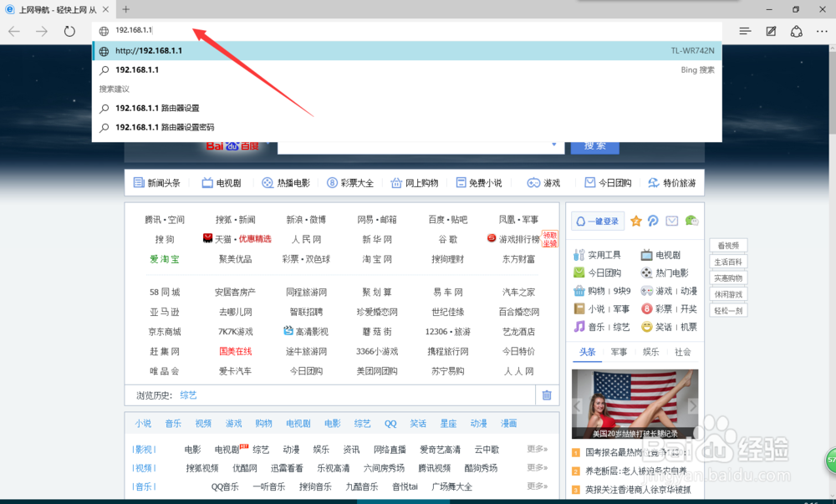Image resolution: width=836 pixels, height=504 pixels.
Task: Click the 实惠购物 side button
Action: 728,278
